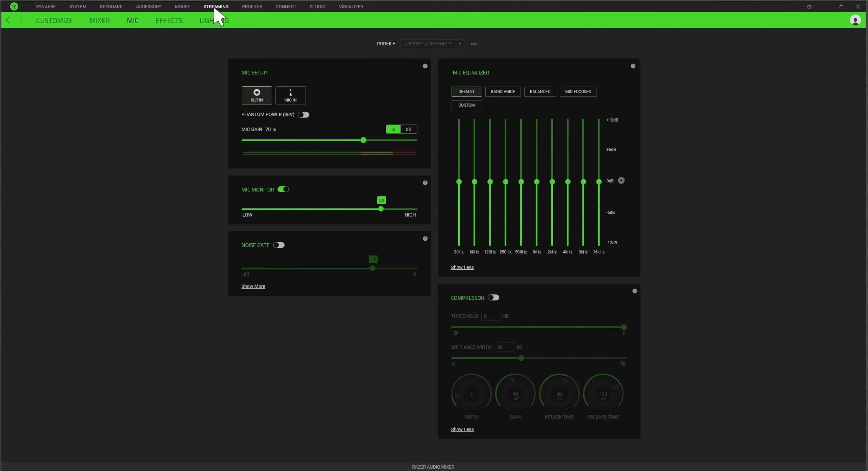Go back with left navigation arrow
The image size is (868, 471).
[8, 20]
